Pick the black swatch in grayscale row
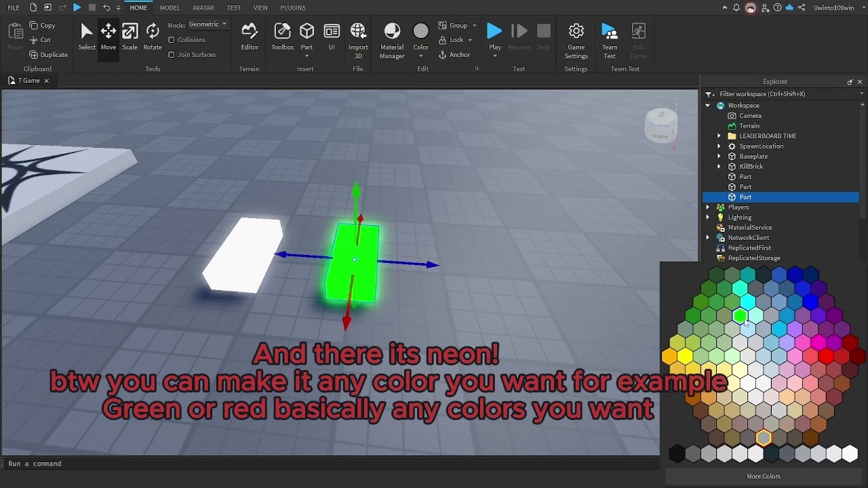The height and width of the screenshot is (488, 868). (x=677, y=453)
